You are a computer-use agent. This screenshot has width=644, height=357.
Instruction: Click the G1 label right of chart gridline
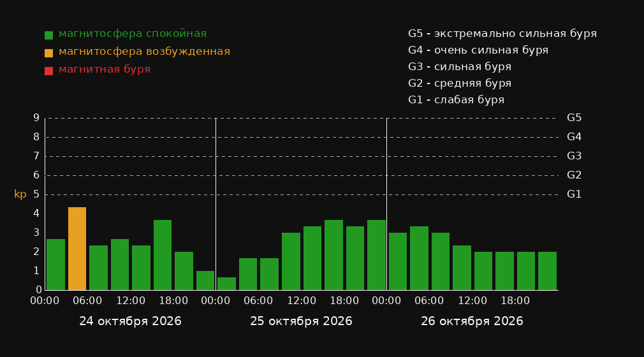574,194
